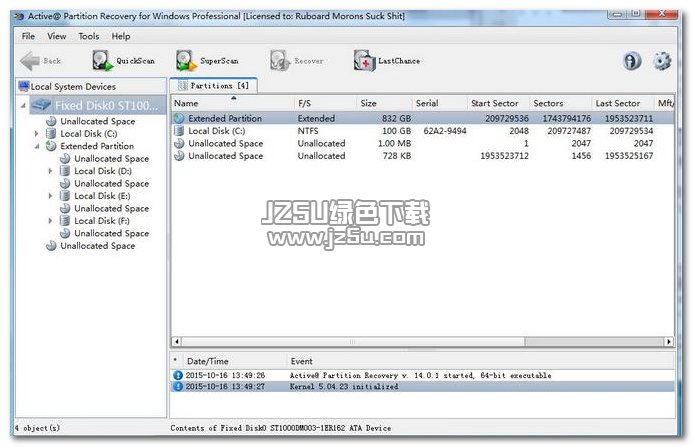Sort by the Sectors column header

click(561, 103)
